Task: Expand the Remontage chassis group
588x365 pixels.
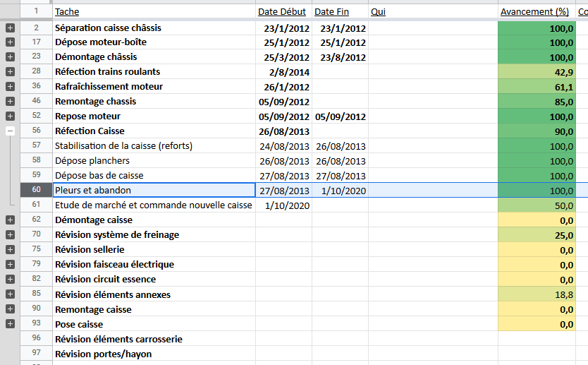Action: point(10,101)
